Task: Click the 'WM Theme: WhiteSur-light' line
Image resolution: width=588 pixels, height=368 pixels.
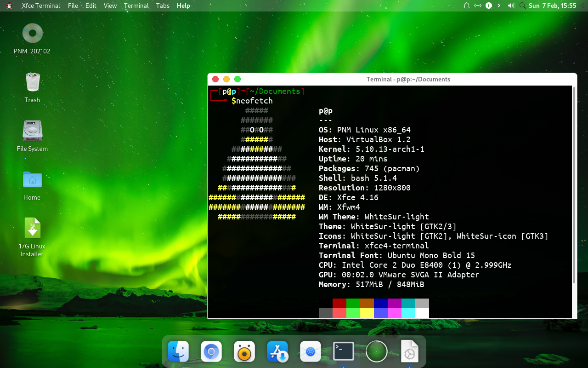Action: [374, 217]
